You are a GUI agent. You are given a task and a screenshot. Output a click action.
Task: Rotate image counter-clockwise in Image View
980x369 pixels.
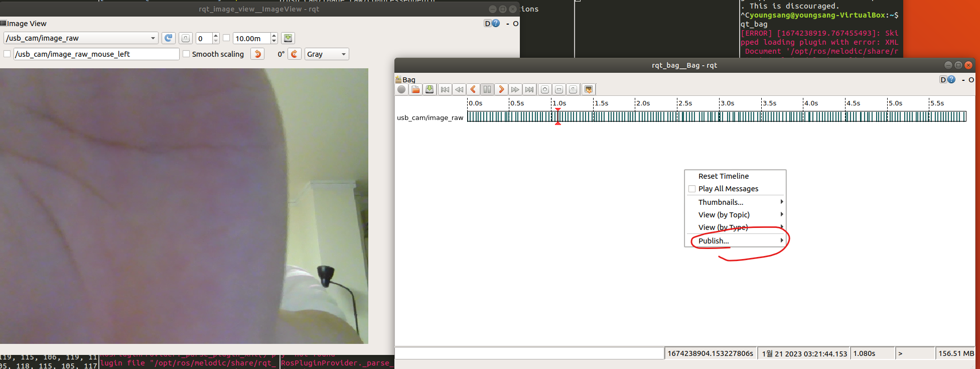click(257, 54)
